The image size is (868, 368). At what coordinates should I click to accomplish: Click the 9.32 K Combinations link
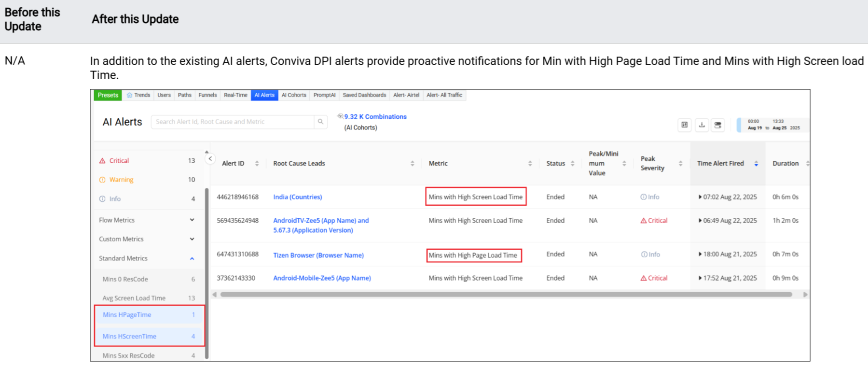[375, 117]
